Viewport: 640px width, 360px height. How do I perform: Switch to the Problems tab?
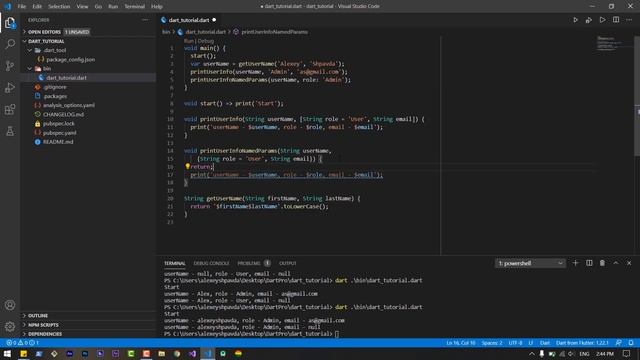click(249, 263)
